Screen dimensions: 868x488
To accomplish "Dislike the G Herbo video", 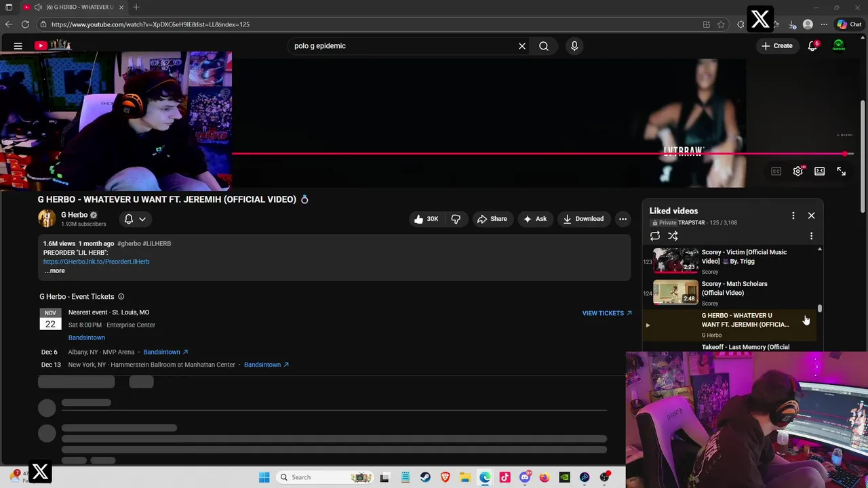I will 456,219.
